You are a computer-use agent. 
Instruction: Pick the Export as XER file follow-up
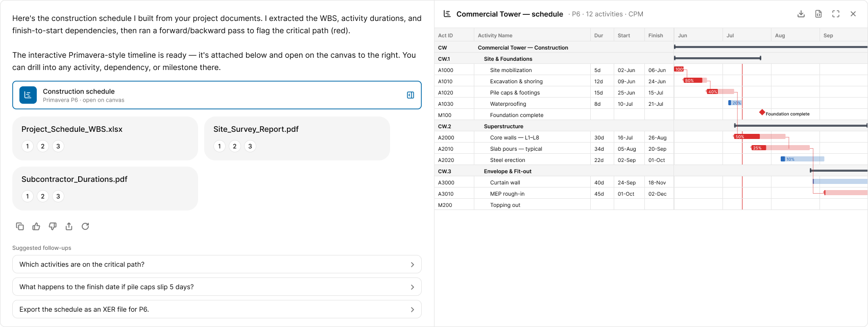click(x=217, y=309)
